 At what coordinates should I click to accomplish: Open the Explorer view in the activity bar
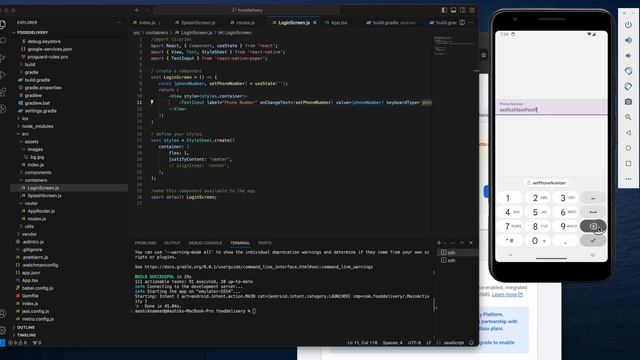[2, 24]
